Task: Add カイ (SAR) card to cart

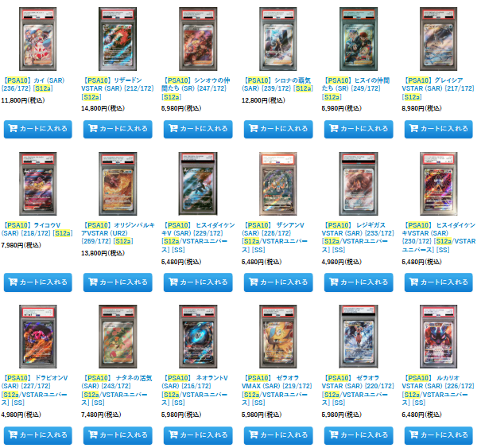Action: (37, 129)
